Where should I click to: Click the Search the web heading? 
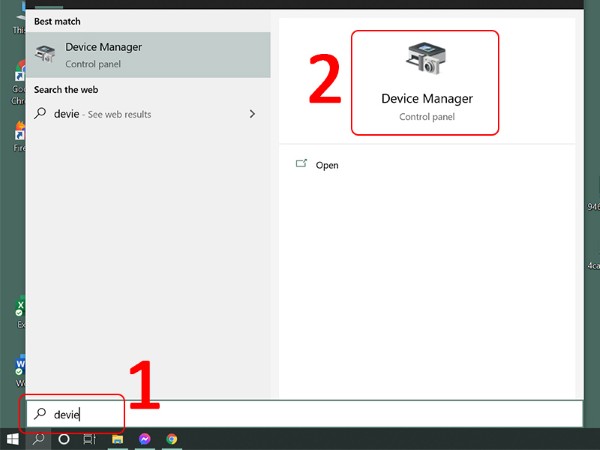(x=66, y=90)
